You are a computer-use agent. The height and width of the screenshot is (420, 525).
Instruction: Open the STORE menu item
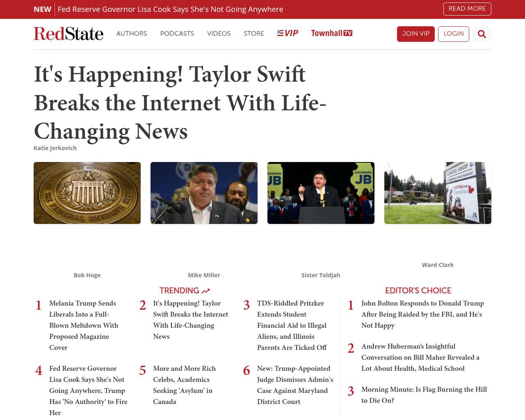(254, 34)
